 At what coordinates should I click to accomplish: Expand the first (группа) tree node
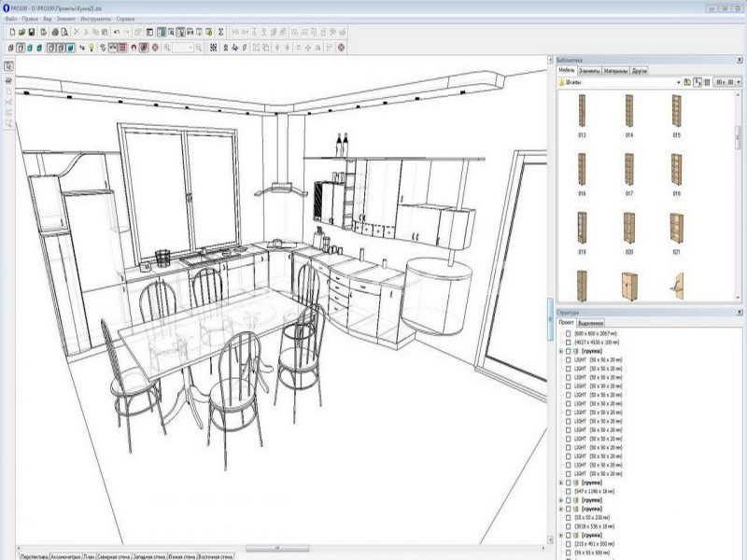[x=561, y=351]
